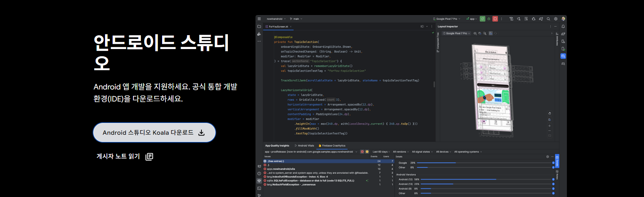The image size is (644, 197).
Task: Toggle the pan hand tool in Layout Inspector
Action: point(550,113)
